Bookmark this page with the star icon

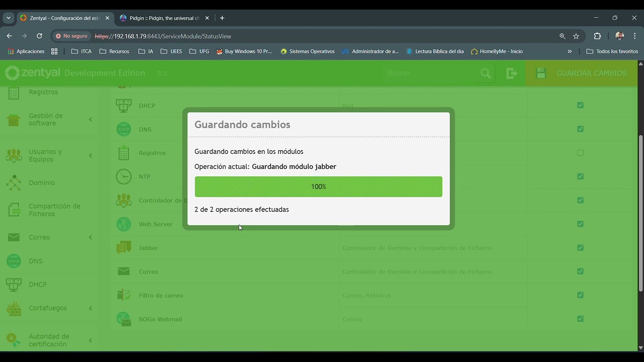[x=576, y=36]
